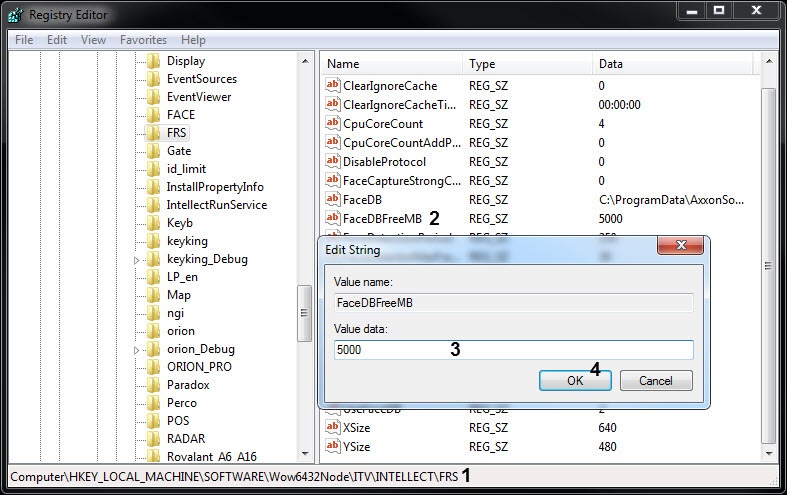Click the Data column header
Viewport: 787px width, 495px height.
(x=610, y=64)
